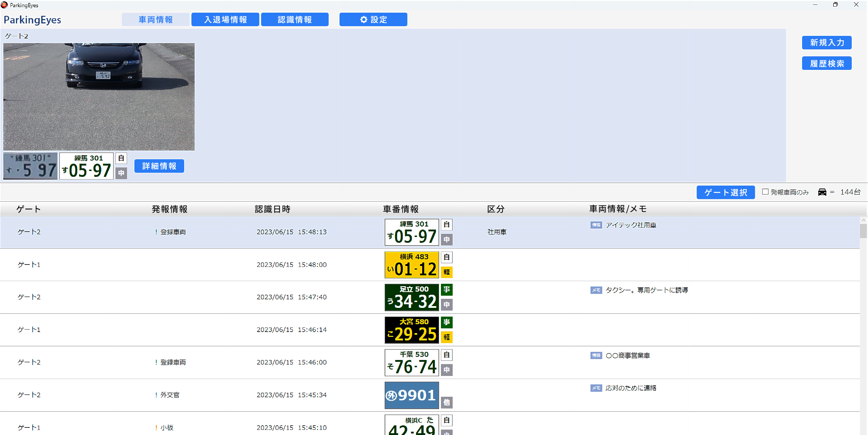Click the 情報 badge next to アイテック社用車

click(596, 225)
